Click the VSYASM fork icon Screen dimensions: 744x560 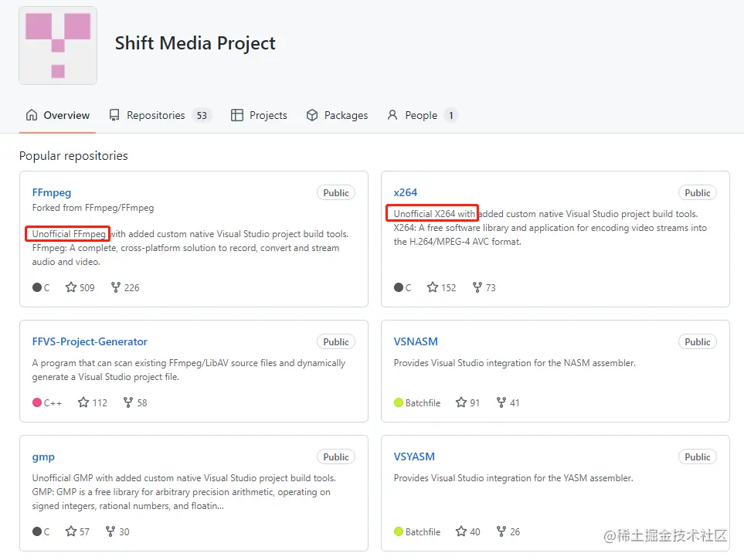[501, 531]
